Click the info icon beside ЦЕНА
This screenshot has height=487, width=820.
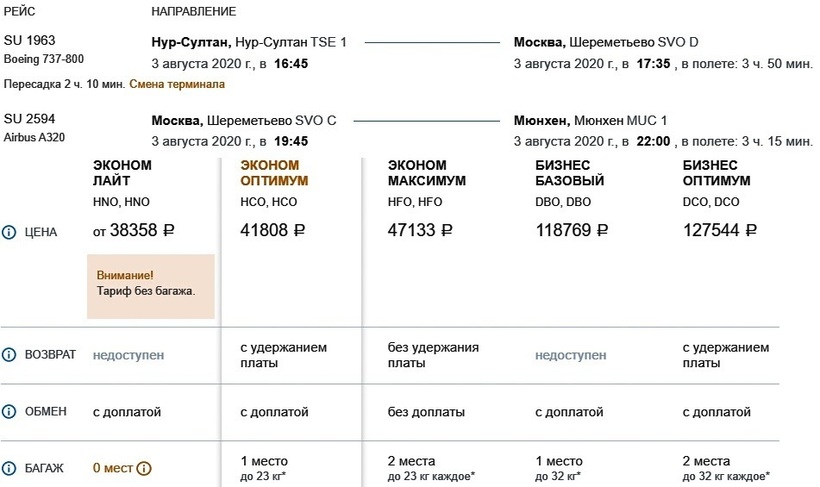10,232
